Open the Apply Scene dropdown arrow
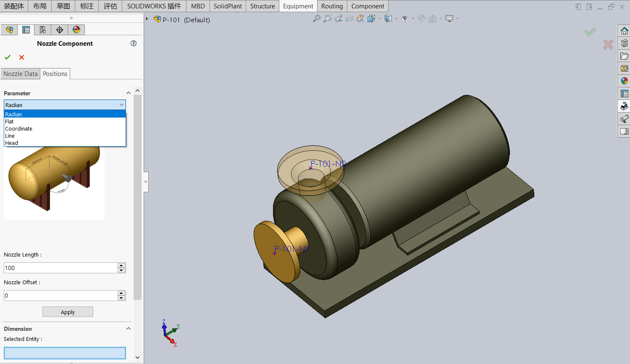This screenshot has width=630, height=364. (x=441, y=18)
